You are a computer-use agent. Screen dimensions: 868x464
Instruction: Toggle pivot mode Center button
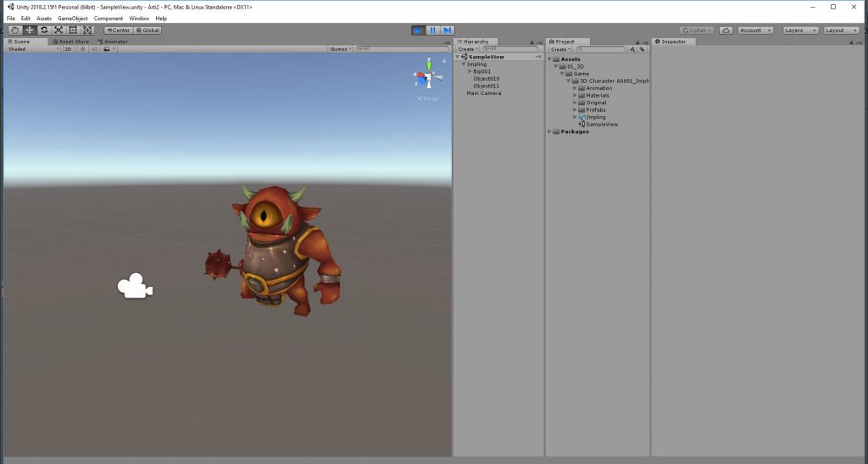tap(118, 31)
